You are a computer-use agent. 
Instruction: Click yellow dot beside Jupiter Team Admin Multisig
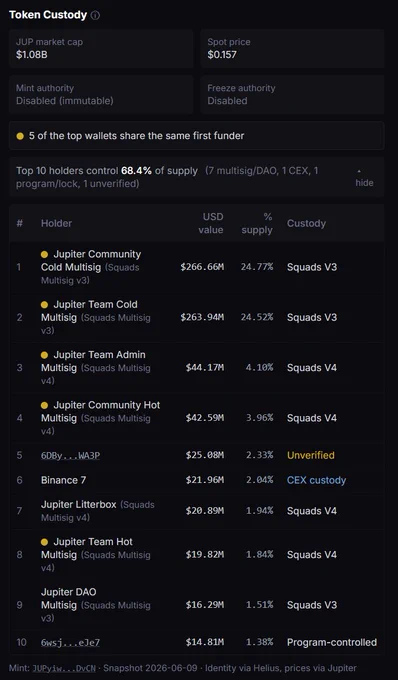[44, 355]
